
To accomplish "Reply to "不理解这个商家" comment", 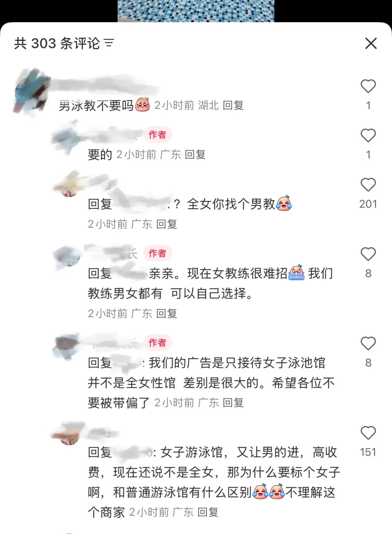I will point(208,512).
